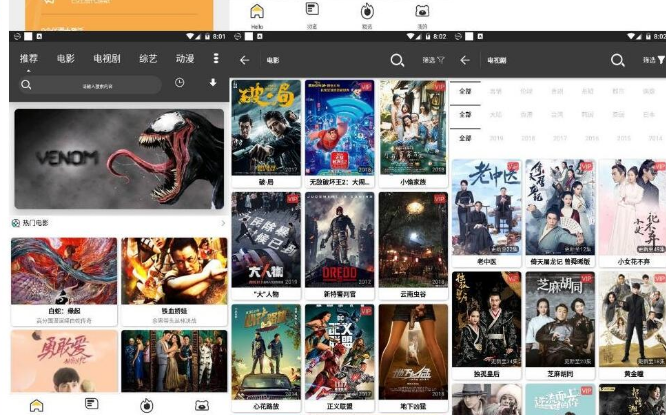Viewport: 666px width, 415px height.
Task: Tap the list icon in the top navigation bar
Action: (x=312, y=9)
